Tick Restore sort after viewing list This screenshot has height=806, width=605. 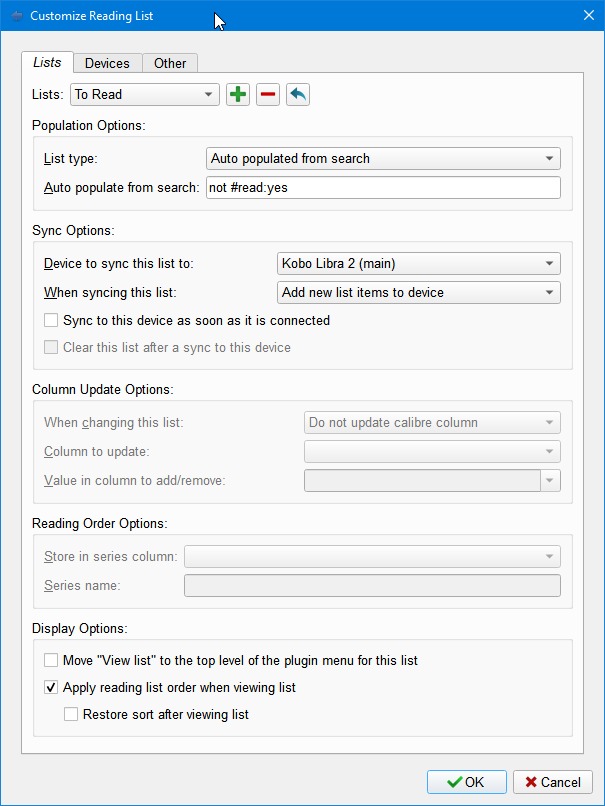coord(71,715)
